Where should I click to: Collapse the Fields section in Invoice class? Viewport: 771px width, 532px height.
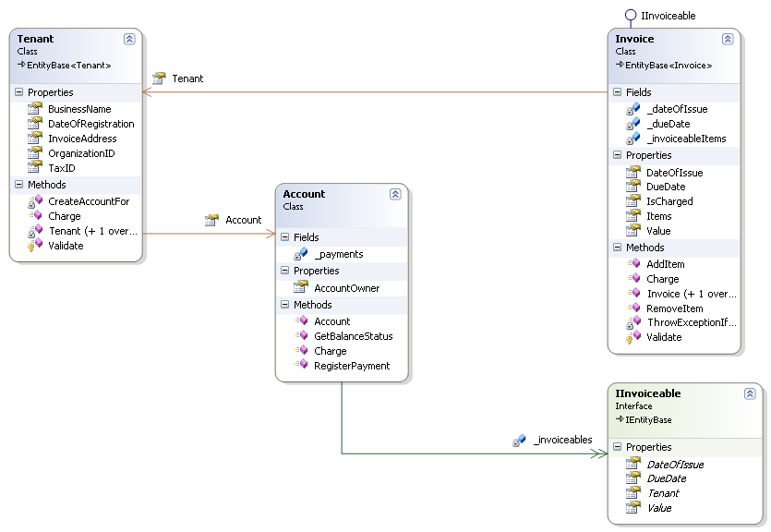[618, 92]
